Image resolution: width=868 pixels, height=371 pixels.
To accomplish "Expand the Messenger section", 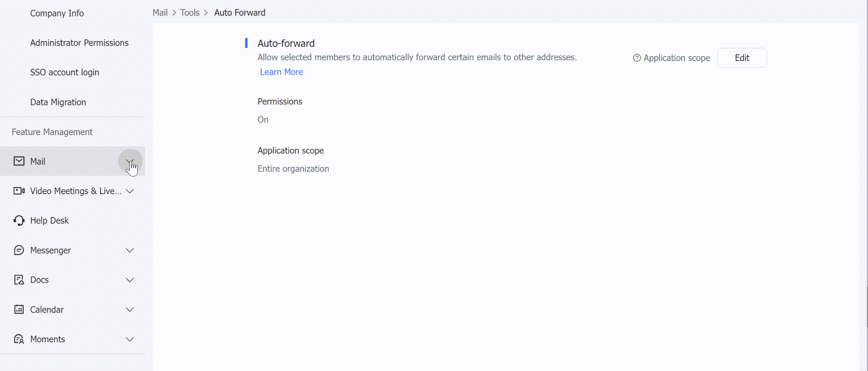I will 130,250.
